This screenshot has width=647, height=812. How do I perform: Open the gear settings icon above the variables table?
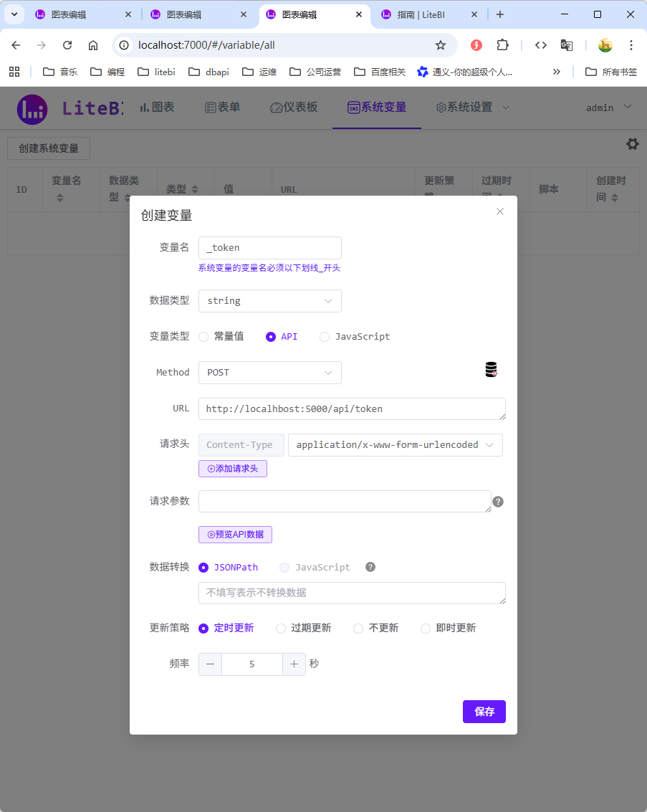pos(632,144)
